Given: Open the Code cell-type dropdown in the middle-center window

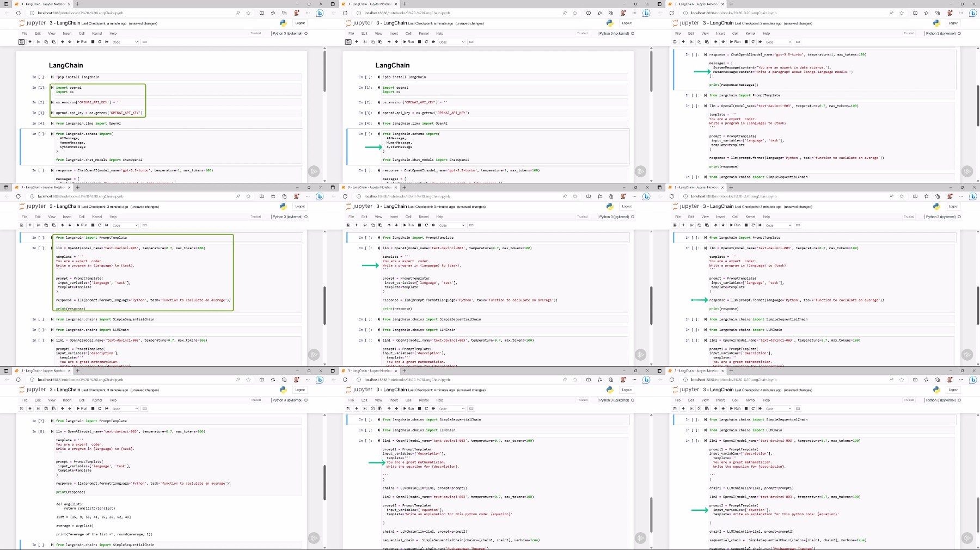Looking at the screenshot, I should pos(452,225).
